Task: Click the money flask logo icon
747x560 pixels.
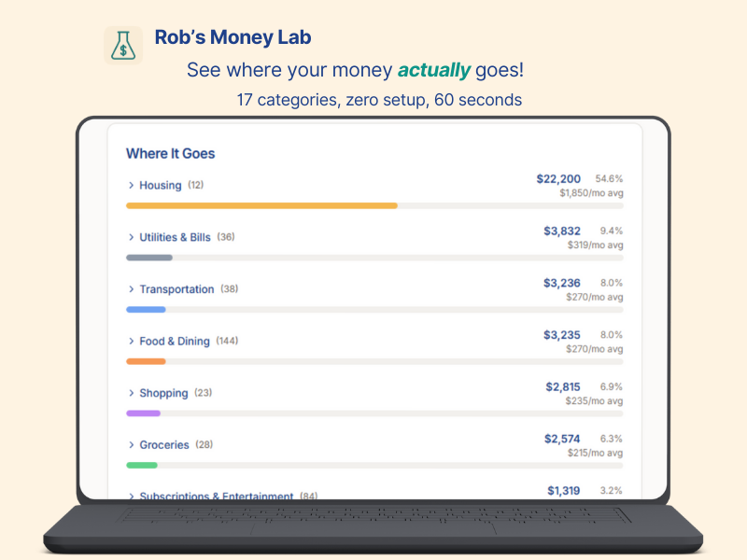Action: [122, 43]
